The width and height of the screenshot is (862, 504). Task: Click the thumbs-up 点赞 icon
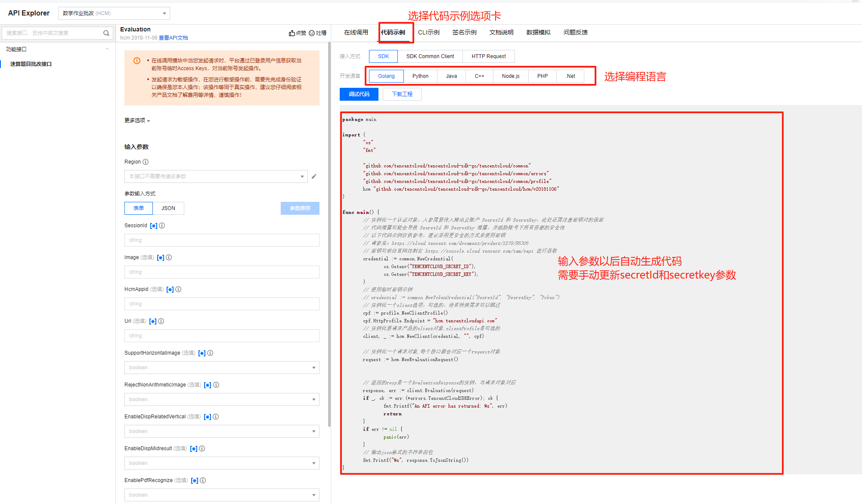292,33
